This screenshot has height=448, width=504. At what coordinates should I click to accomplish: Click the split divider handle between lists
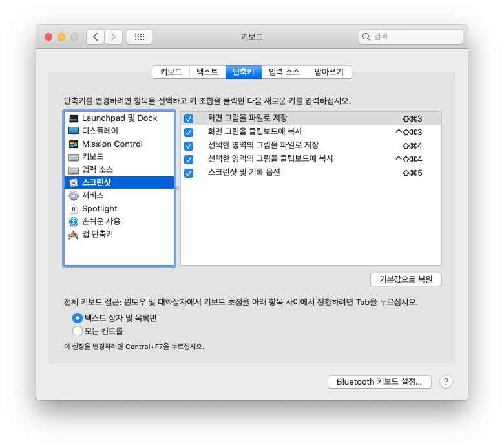tap(178, 189)
